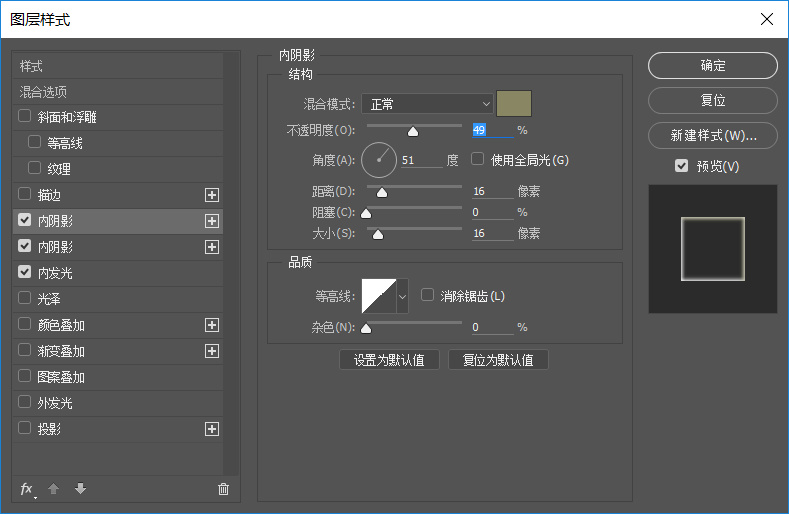Expand the 等高线 contour picker arrow

tap(403, 296)
